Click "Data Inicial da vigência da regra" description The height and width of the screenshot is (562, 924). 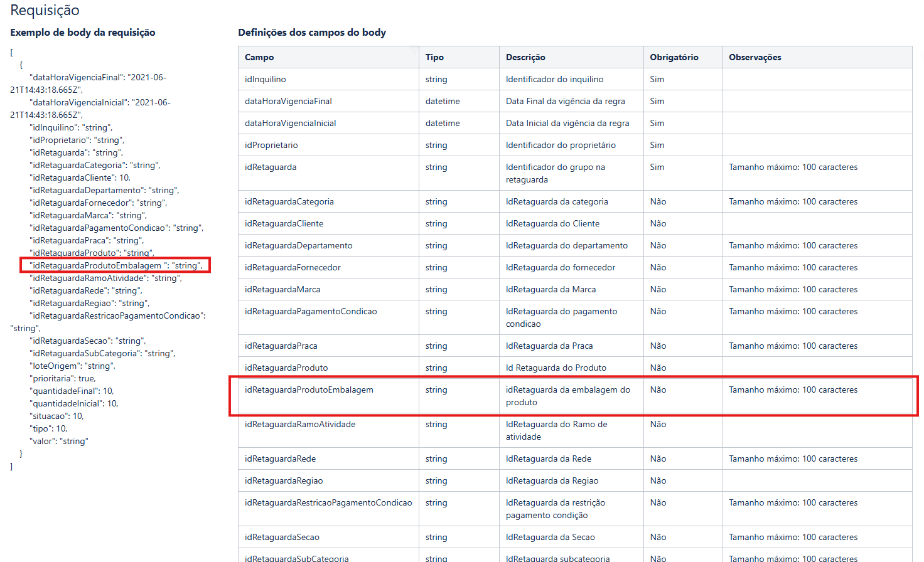tap(567, 123)
